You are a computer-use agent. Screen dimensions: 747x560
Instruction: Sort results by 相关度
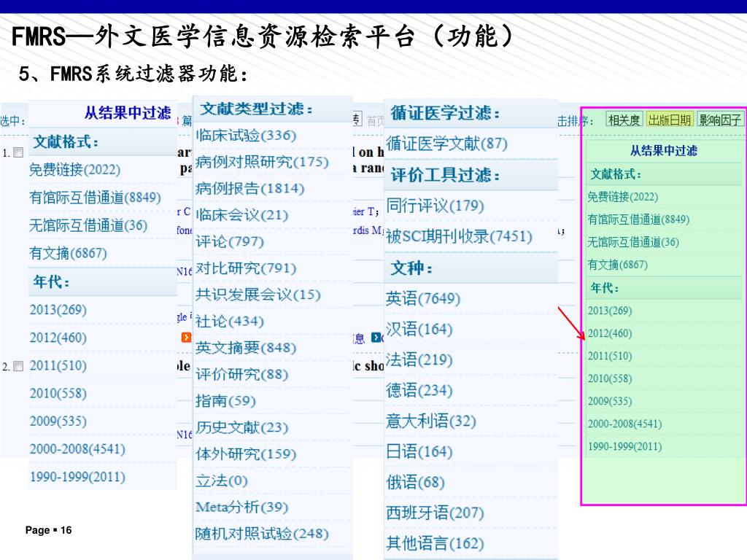point(624,120)
